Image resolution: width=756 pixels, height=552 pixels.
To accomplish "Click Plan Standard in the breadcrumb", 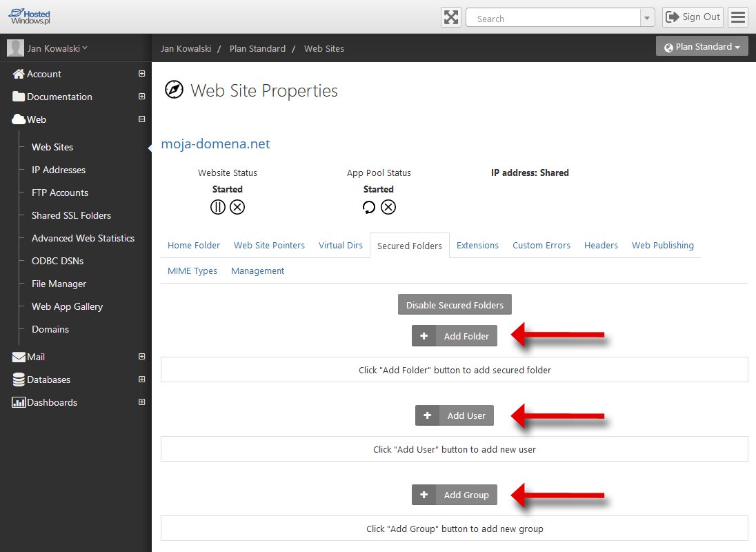I will coord(257,49).
